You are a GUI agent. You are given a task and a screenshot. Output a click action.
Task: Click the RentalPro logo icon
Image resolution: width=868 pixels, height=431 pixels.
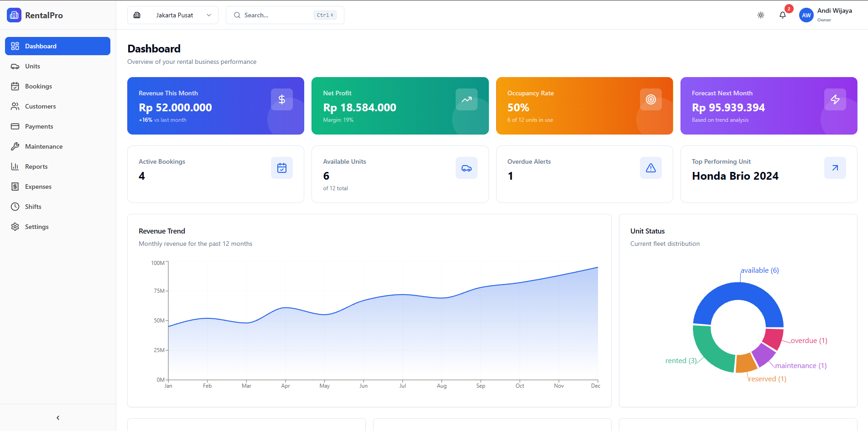tap(14, 15)
